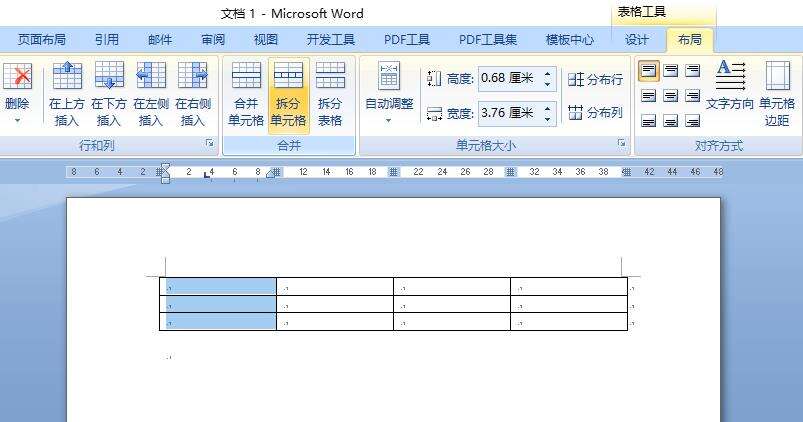The image size is (803, 422).
Task: Align cell text bottom right
Action: [x=692, y=121]
